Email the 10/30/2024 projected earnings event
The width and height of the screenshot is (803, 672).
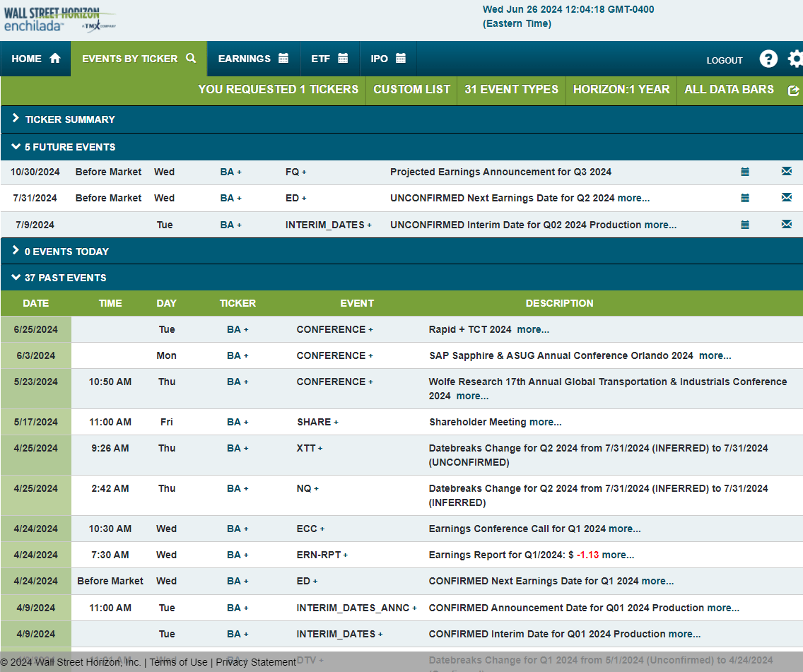(787, 172)
